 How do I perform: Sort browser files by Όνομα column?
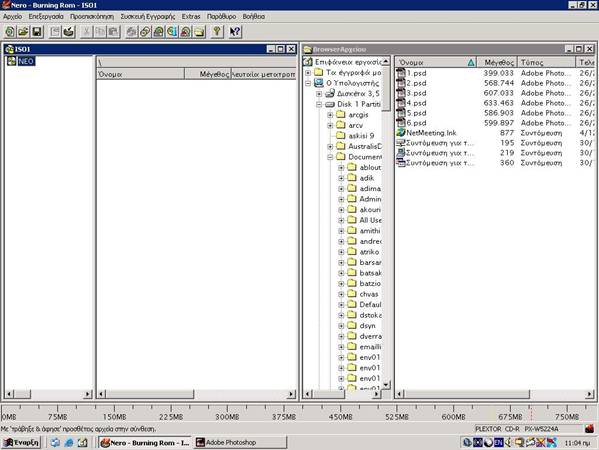tap(436, 62)
